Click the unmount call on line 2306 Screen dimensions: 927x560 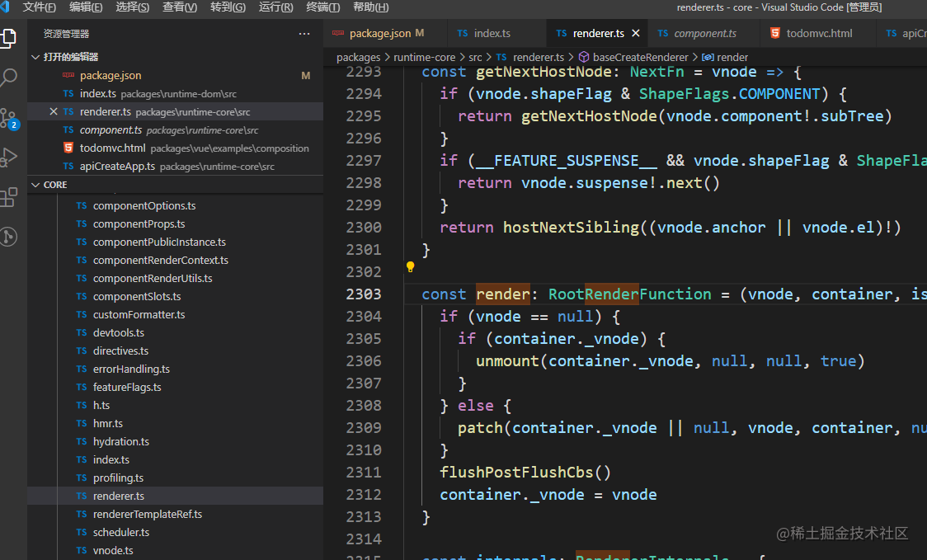(x=507, y=360)
